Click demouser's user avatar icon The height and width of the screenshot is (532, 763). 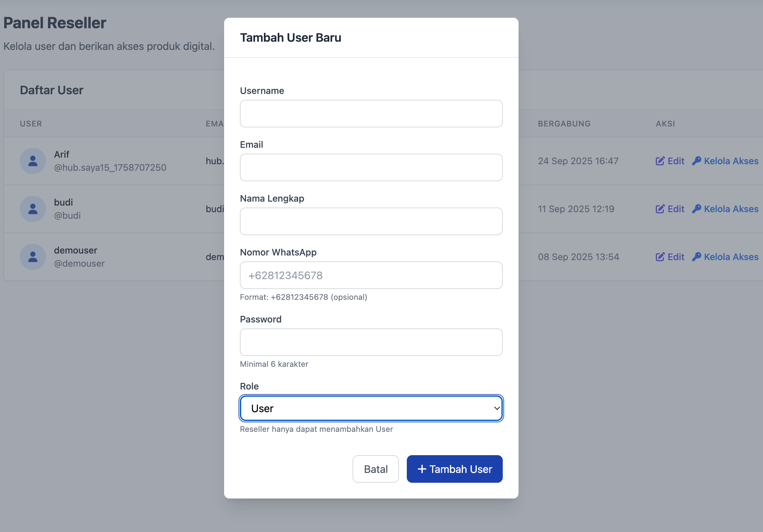click(33, 257)
